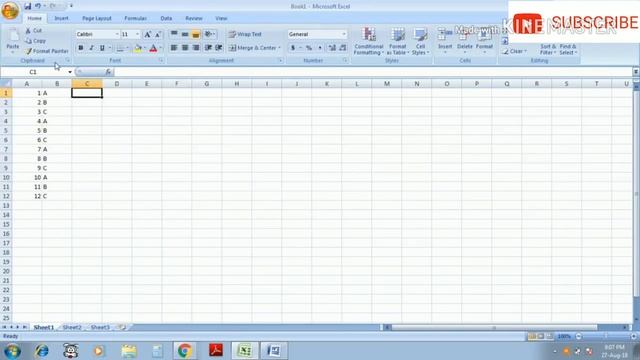Open the Sort & Filter menu
Screen dimensions: 640x360
pyautogui.click(x=548, y=49)
